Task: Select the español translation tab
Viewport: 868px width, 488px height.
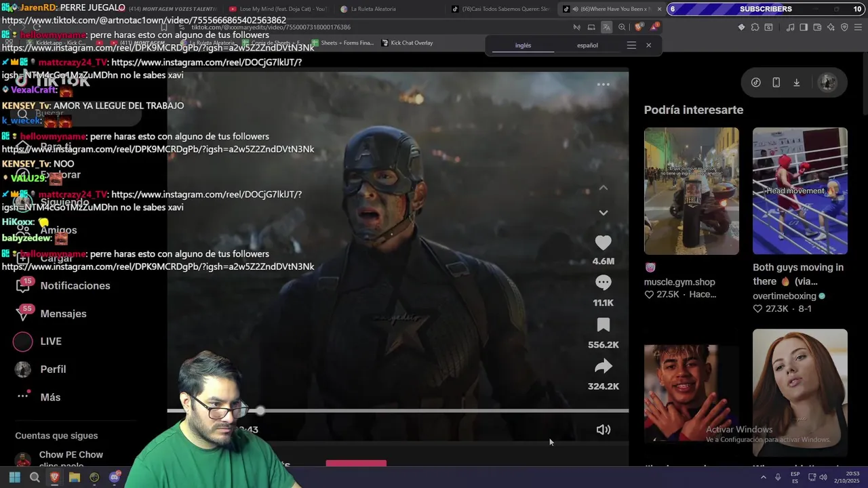Action: tap(587, 45)
